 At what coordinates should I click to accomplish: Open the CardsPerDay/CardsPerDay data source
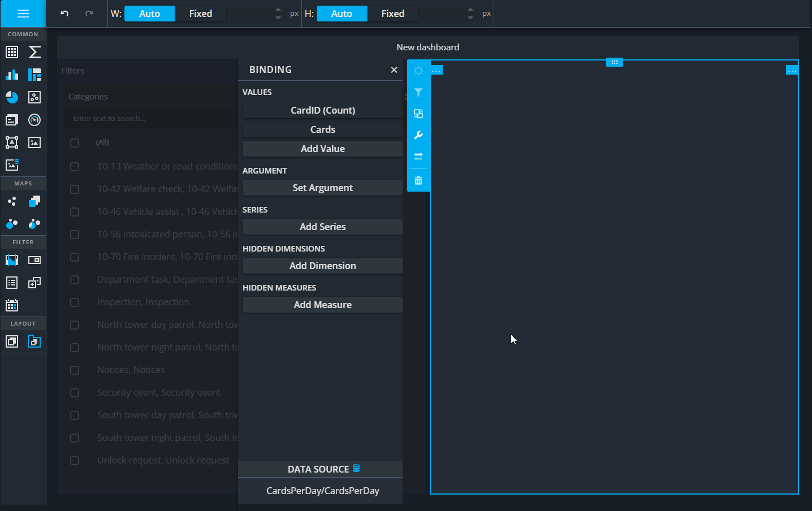[x=322, y=491]
